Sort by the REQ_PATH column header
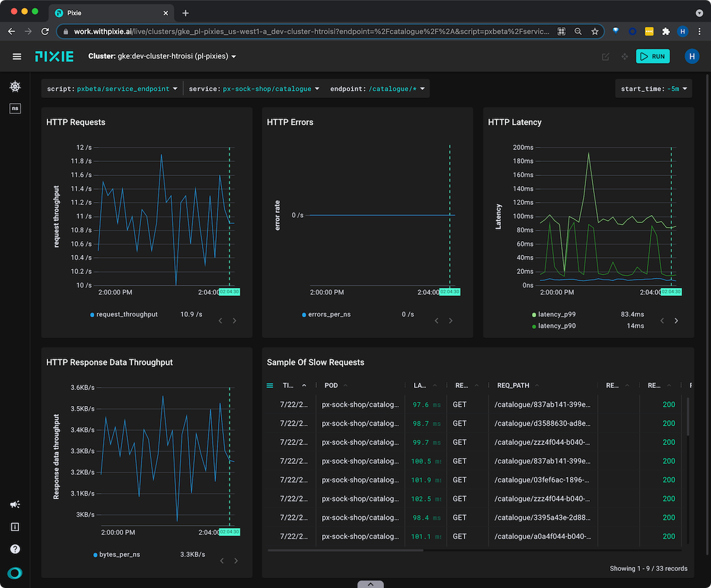The width and height of the screenshot is (711, 588). 513,385
